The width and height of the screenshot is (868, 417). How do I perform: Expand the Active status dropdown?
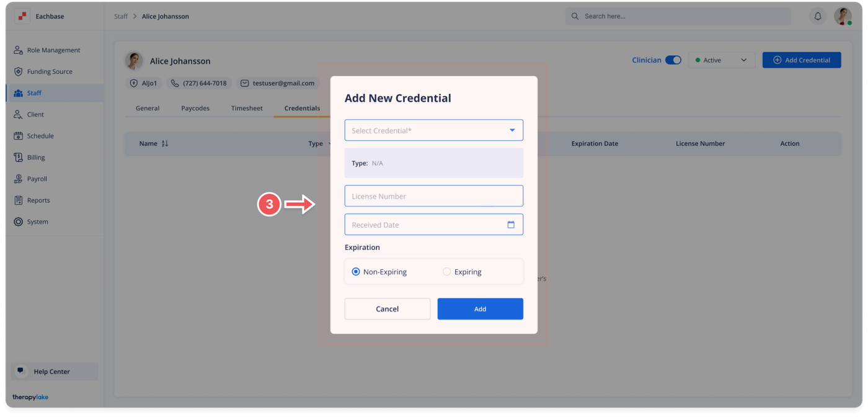click(x=722, y=60)
